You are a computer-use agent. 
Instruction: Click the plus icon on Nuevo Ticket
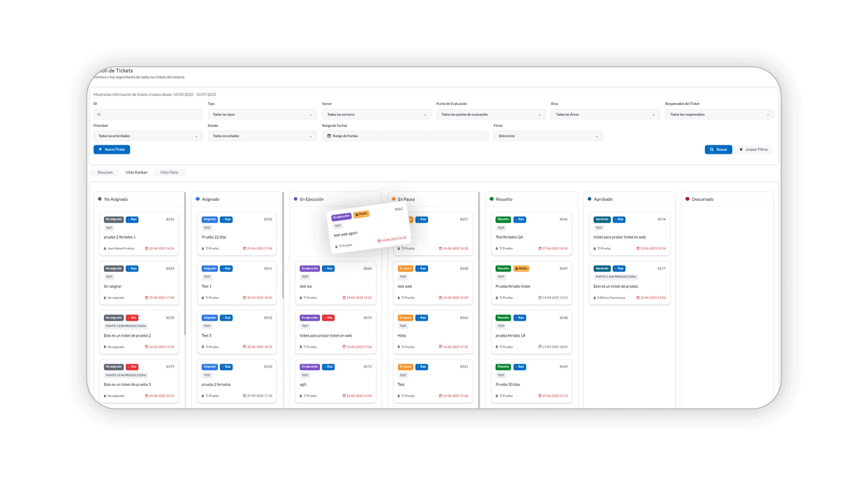pos(100,150)
